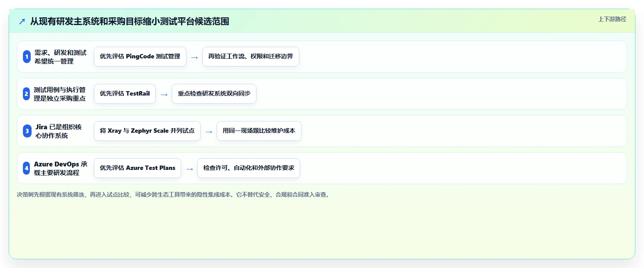Click the arrow after the TestRail box
The width and height of the screenshot is (644, 268).
pyautogui.click(x=164, y=94)
